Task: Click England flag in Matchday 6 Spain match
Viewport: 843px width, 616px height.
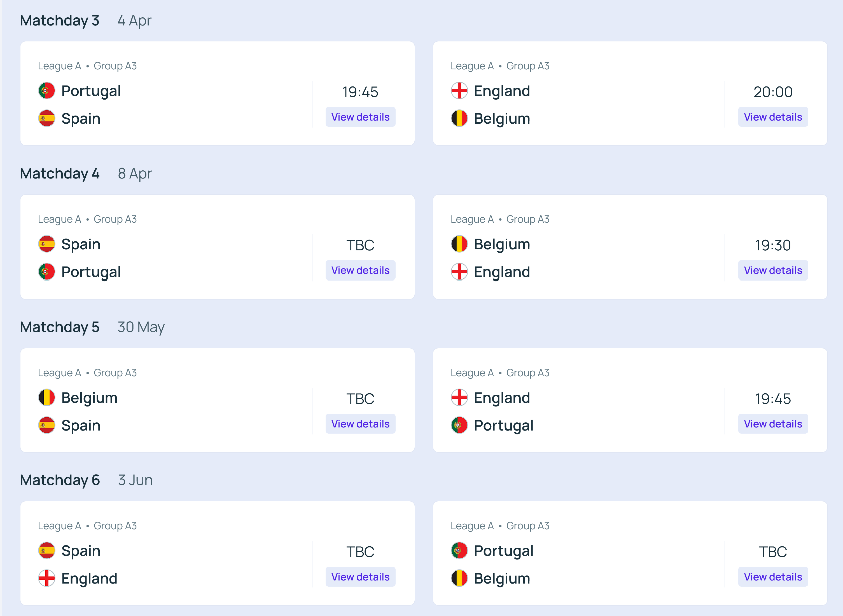Action: pos(47,578)
